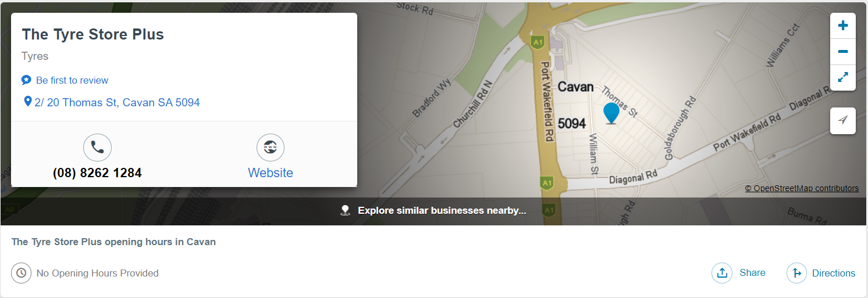Image resolution: width=868 pixels, height=298 pixels.
Task: Click the Share upload icon
Action: [722, 273]
